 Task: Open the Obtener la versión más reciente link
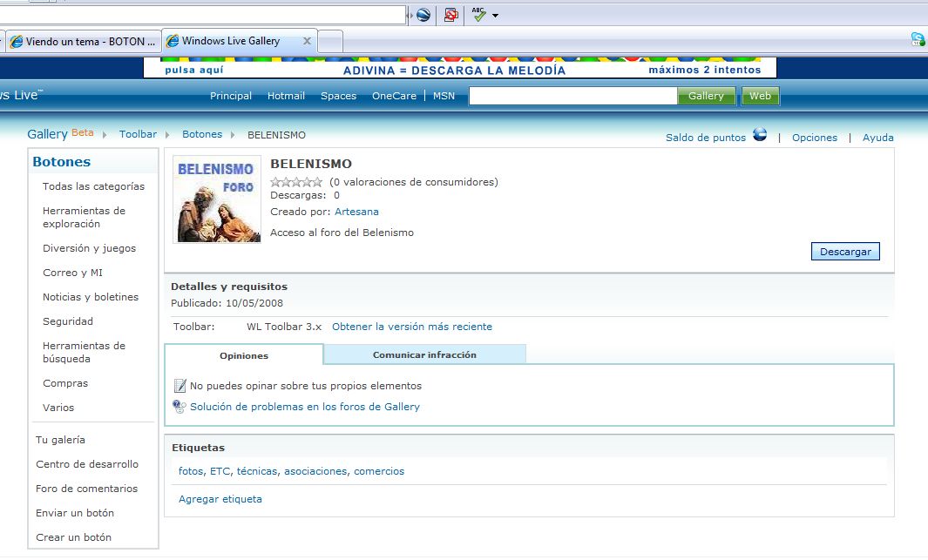click(411, 327)
